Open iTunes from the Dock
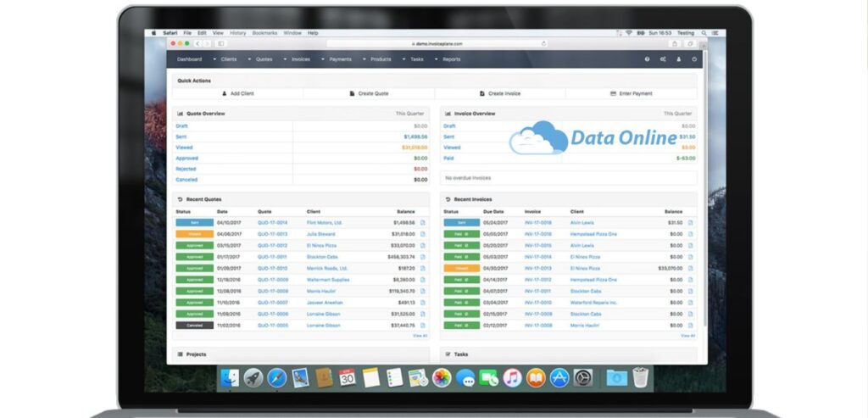 pyautogui.click(x=512, y=378)
